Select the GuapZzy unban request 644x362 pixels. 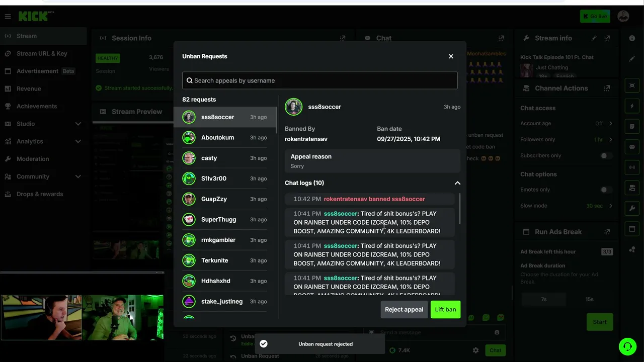(x=225, y=199)
